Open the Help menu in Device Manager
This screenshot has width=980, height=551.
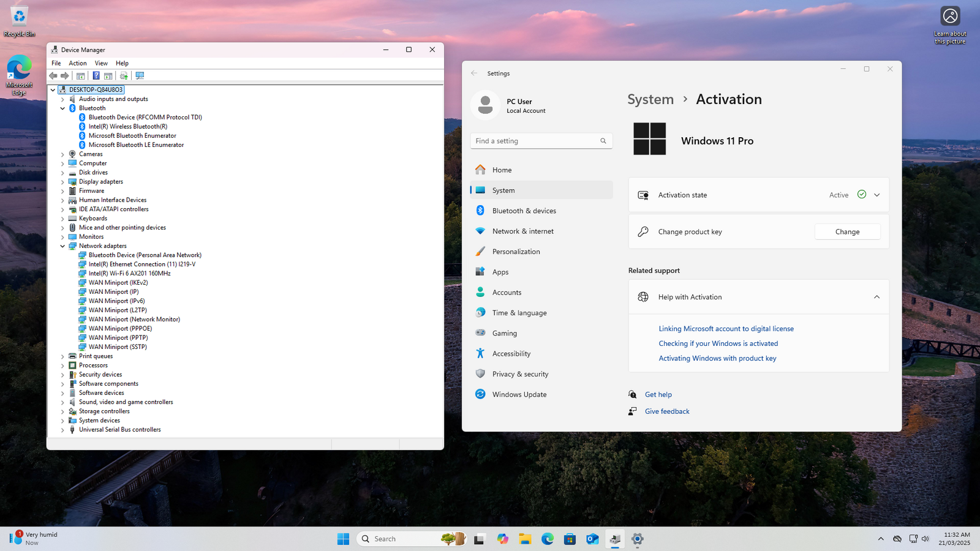click(122, 63)
